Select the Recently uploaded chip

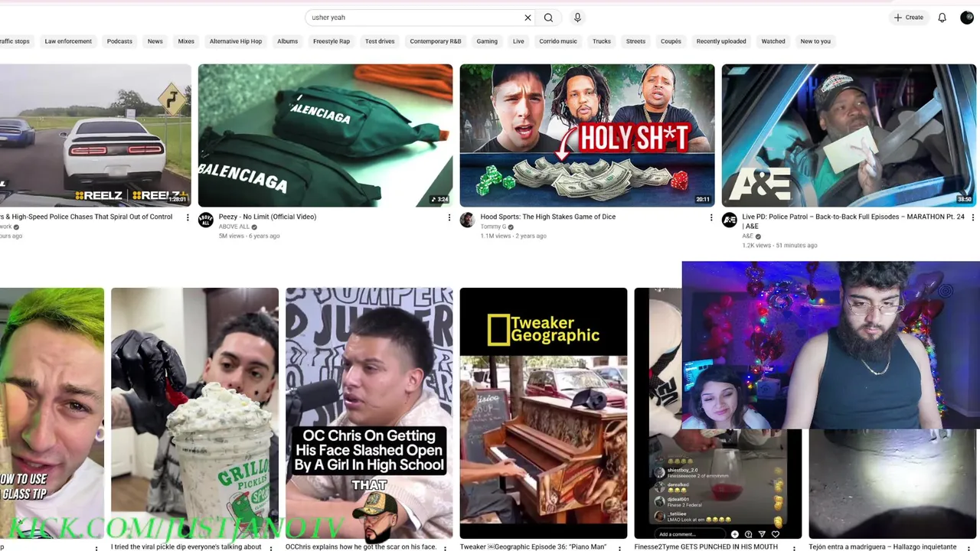721,41
